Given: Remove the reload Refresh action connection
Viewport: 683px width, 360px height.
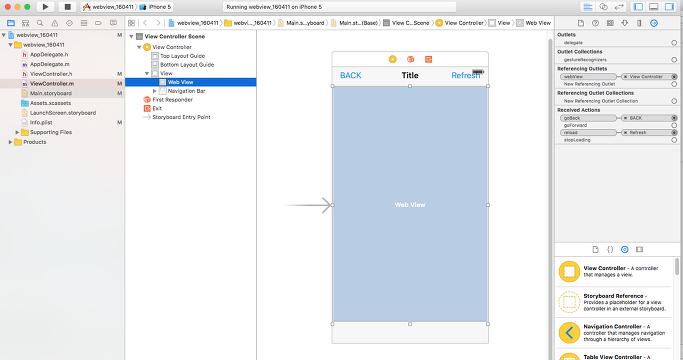Looking at the screenshot, I should click(x=626, y=132).
